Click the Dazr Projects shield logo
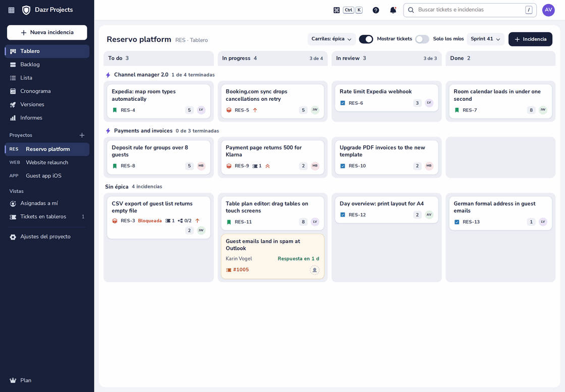565x392 pixels. 26,10
